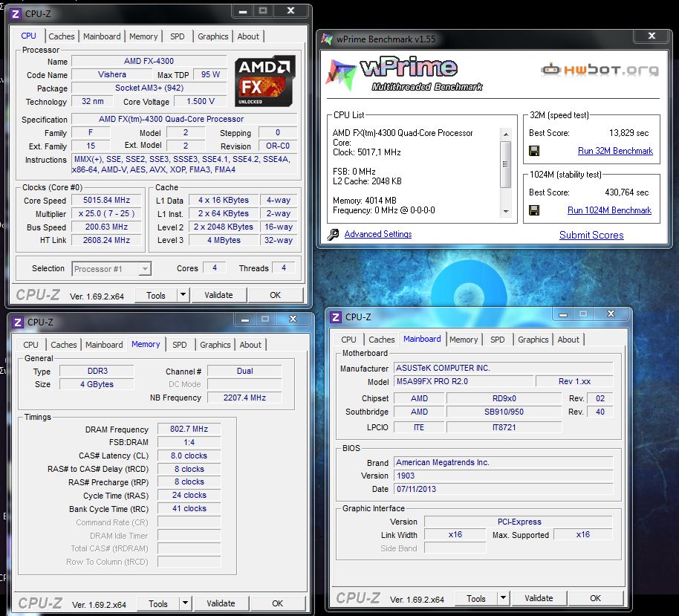Click the Multiplier value x 25.0 ( 7 - 25 )

pyautogui.click(x=106, y=213)
